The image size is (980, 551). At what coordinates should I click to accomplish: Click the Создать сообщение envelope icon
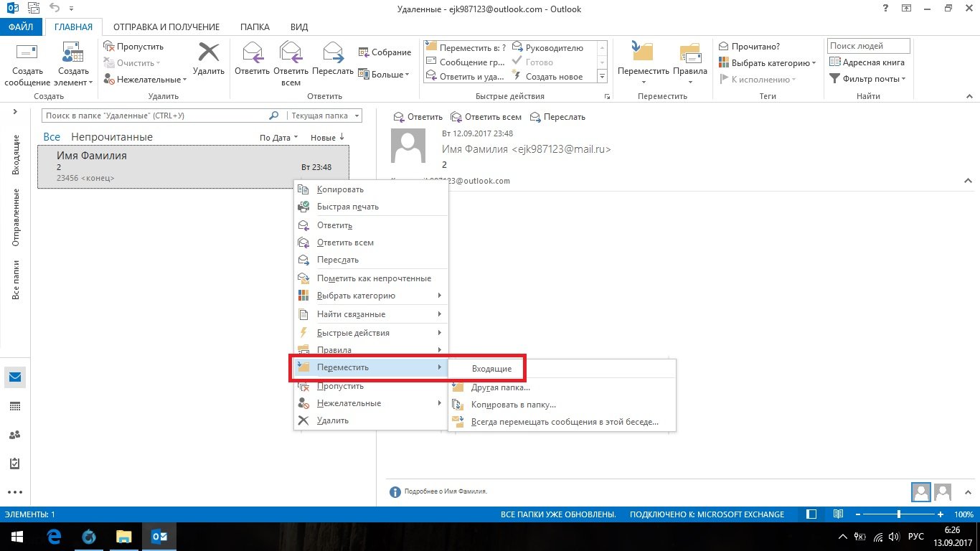[x=27, y=53]
